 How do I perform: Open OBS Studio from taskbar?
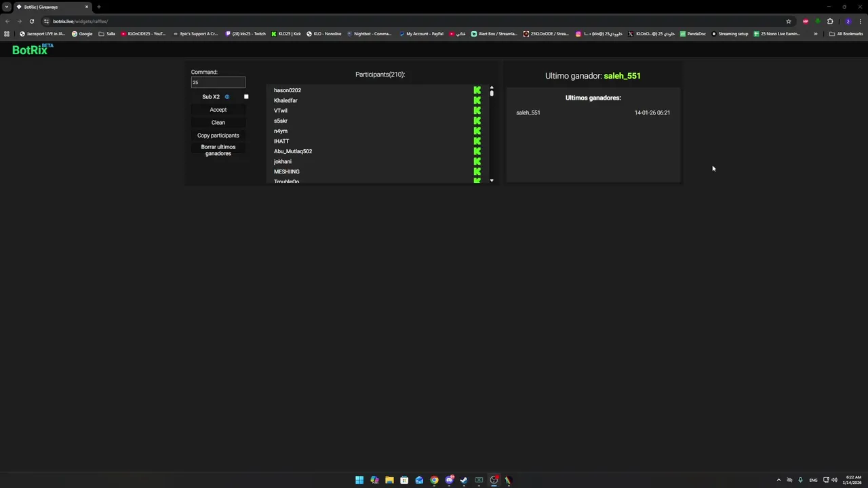tap(494, 480)
